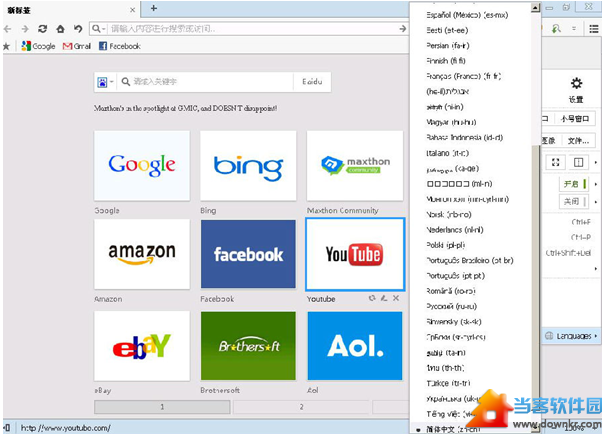Viewport: 602px width, 434px height.
Task: Select Bahasa Indonesia language
Action: tap(465, 138)
